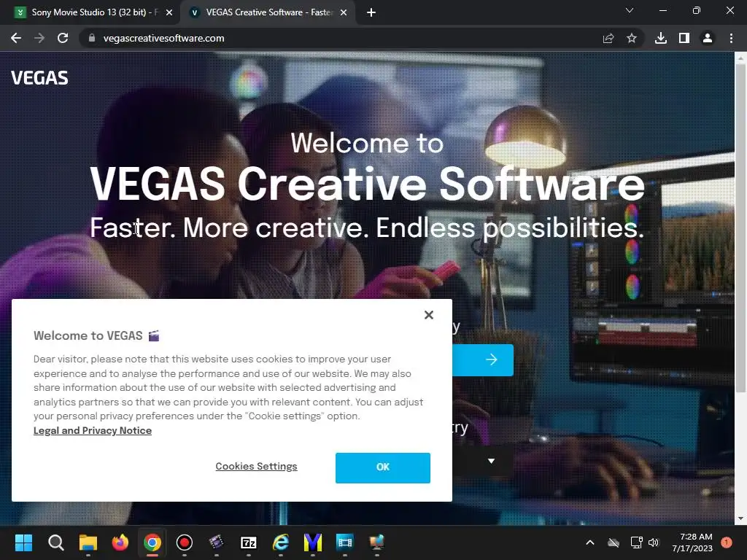This screenshot has width=747, height=560.
Task: Toggle the Chrome side panel
Action: 684,38
